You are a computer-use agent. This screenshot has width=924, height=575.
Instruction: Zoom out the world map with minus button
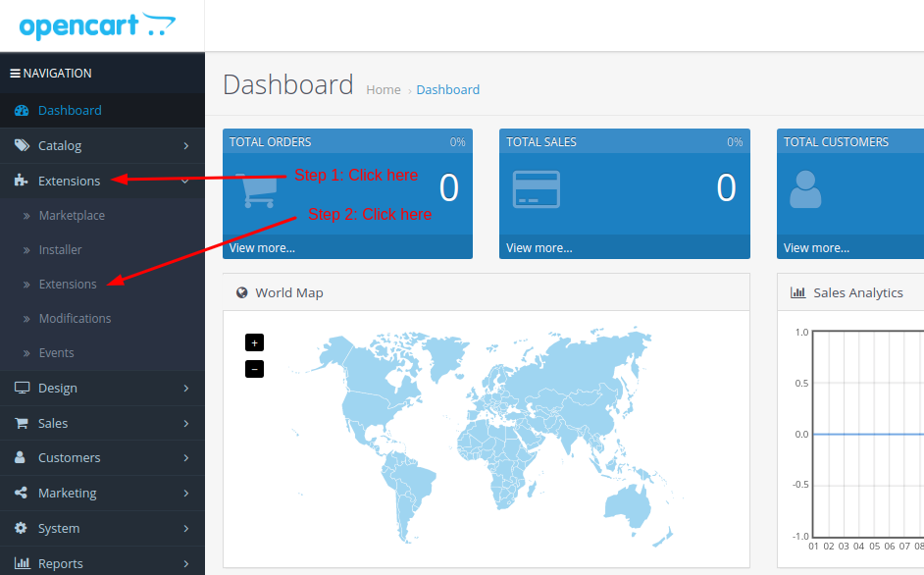pos(255,369)
